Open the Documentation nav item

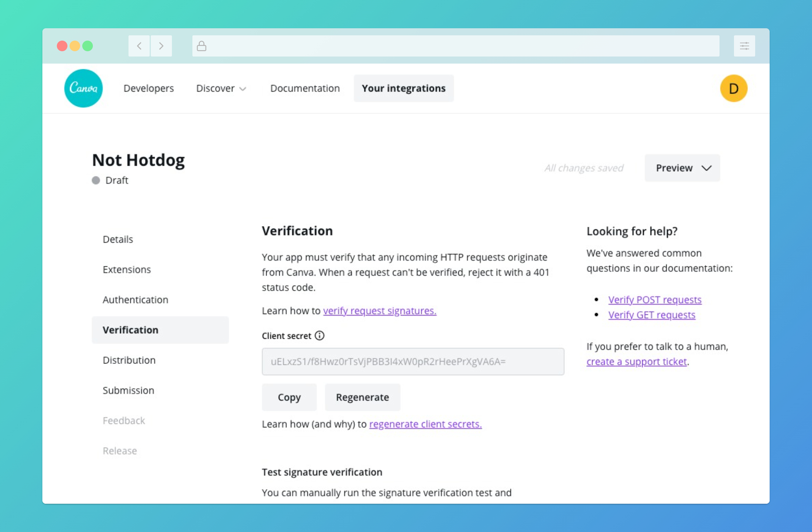(305, 88)
